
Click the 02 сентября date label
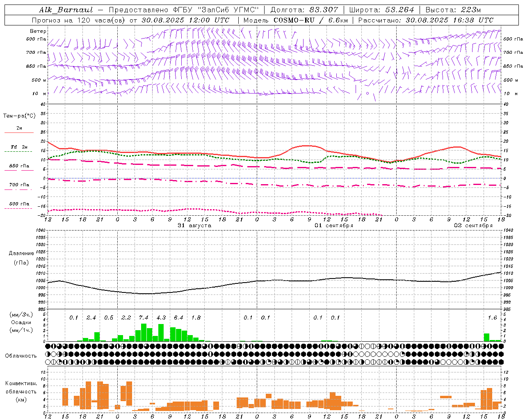[x=473, y=226]
